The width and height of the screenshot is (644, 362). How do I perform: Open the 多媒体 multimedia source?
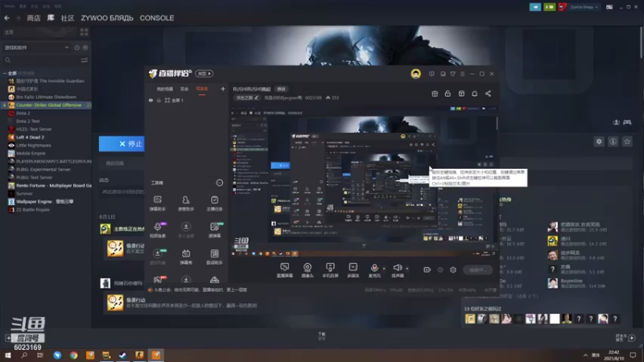coord(353,270)
